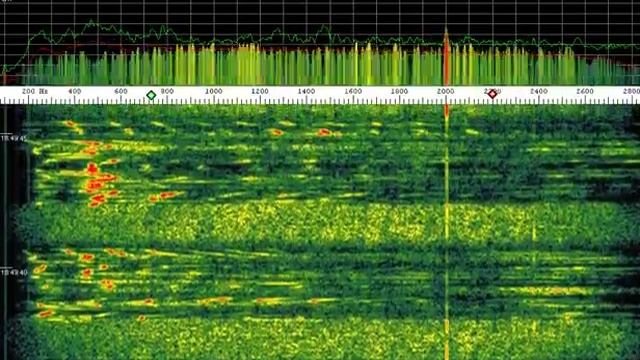The height and width of the screenshot is (360, 640).
Task: Click the 400 label on the frequency scale
Action: click(74, 91)
